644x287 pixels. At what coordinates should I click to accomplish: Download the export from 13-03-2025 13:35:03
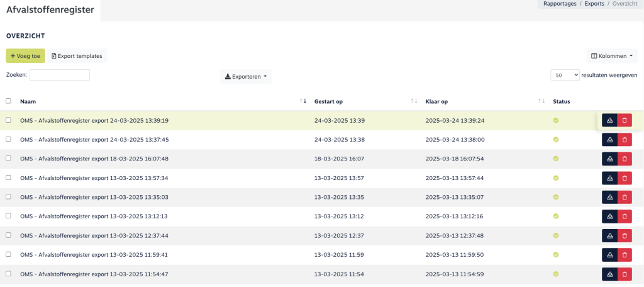609,198
